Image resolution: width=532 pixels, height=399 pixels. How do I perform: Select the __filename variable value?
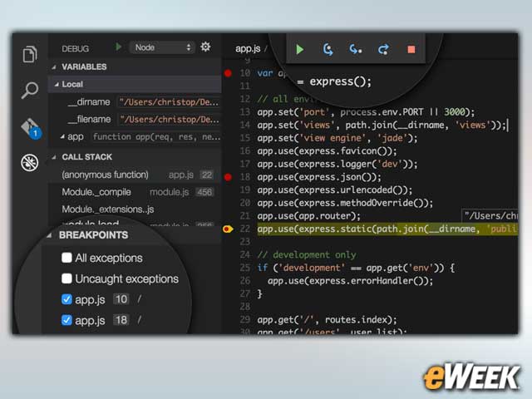[170, 120]
